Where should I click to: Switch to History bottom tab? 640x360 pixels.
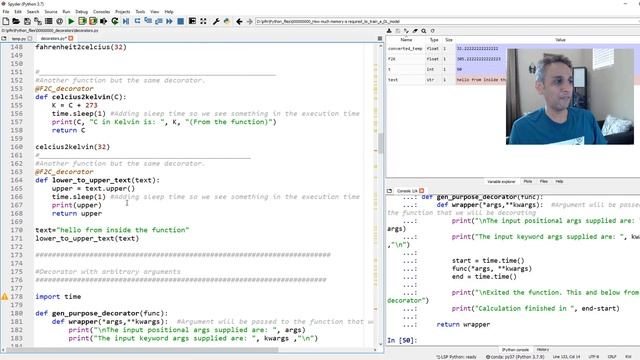(543, 350)
